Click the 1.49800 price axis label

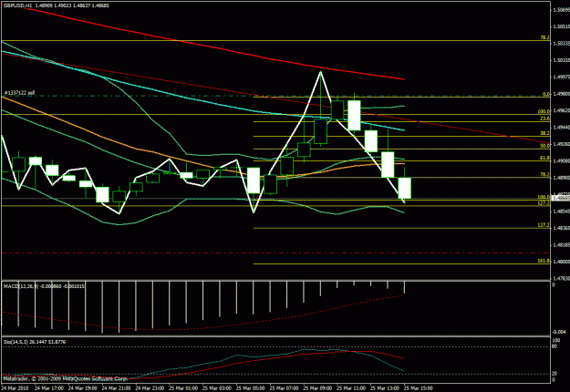561,94
